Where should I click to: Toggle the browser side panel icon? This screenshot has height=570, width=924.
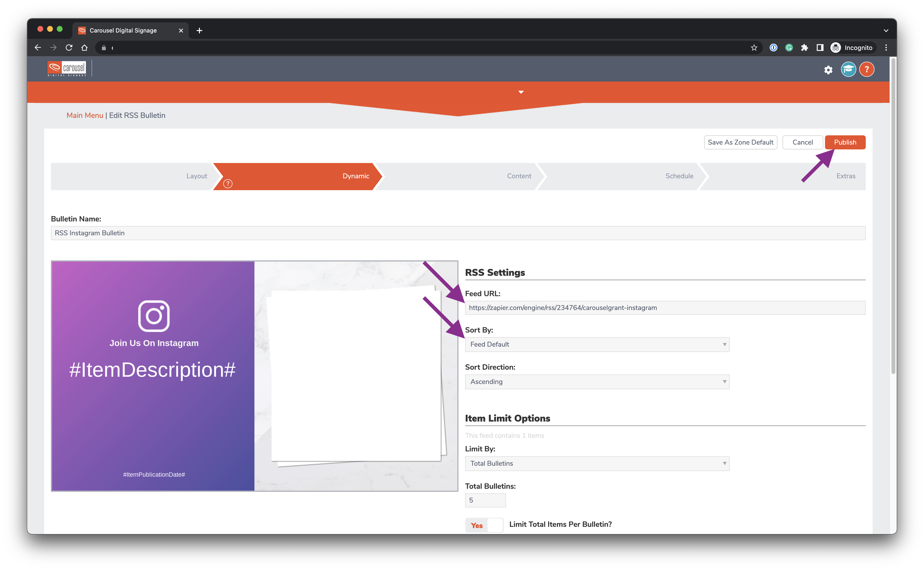pyautogui.click(x=820, y=48)
